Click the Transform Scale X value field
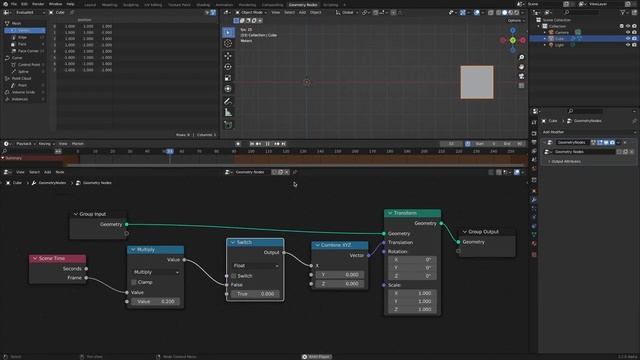The width and height of the screenshot is (640, 360). (x=412, y=293)
